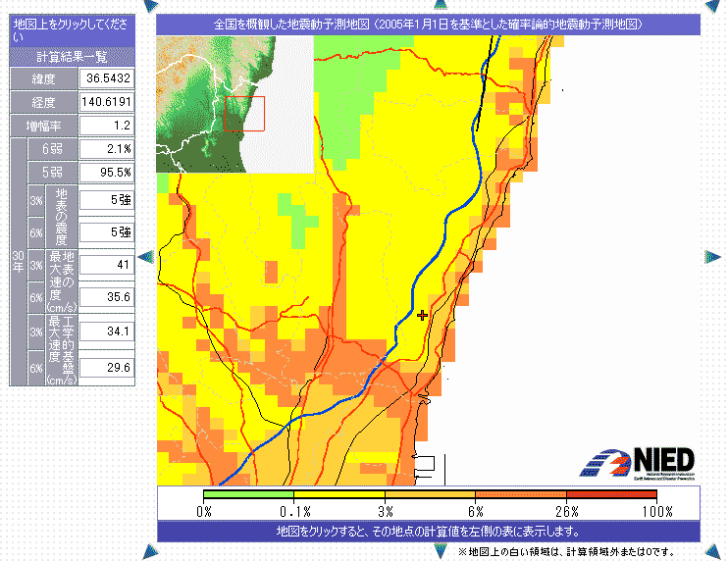Click the 計算結果一覧 results header
Viewport: 728px width, 561px height.
click(x=72, y=57)
